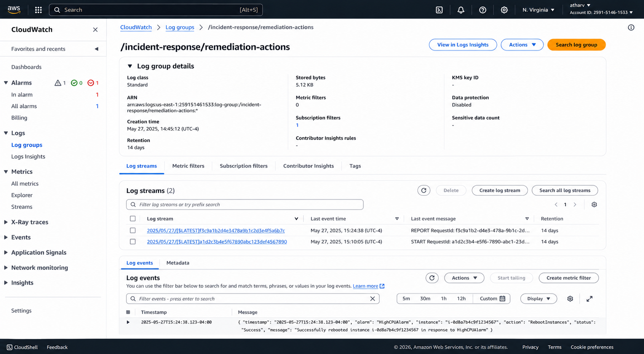Select the Log streams tab
Screen dimensions: 644x354
click(142, 166)
